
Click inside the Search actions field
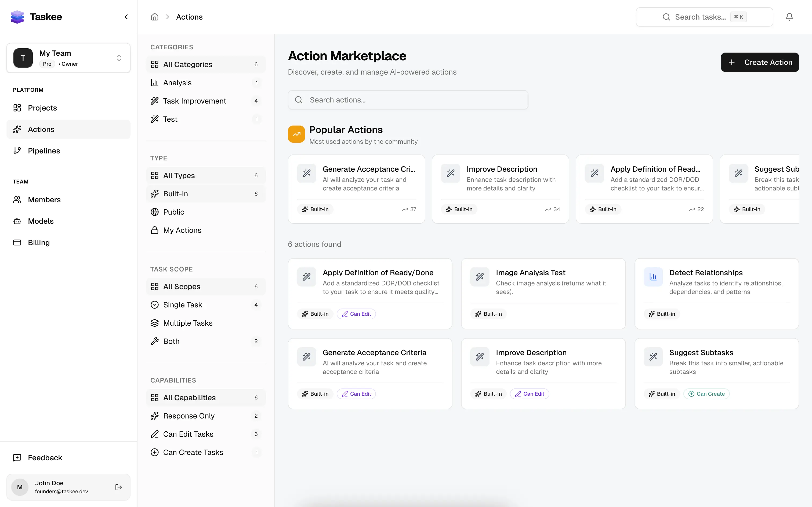pos(407,100)
